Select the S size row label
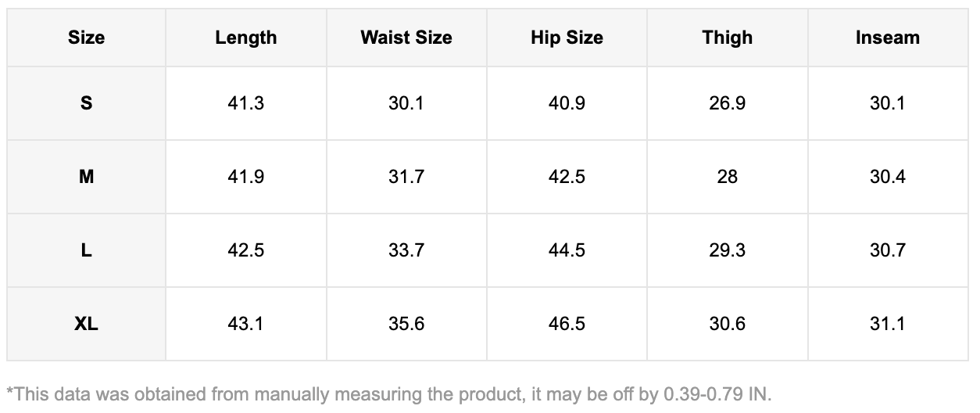980x413 pixels. pyautogui.click(x=86, y=103)
